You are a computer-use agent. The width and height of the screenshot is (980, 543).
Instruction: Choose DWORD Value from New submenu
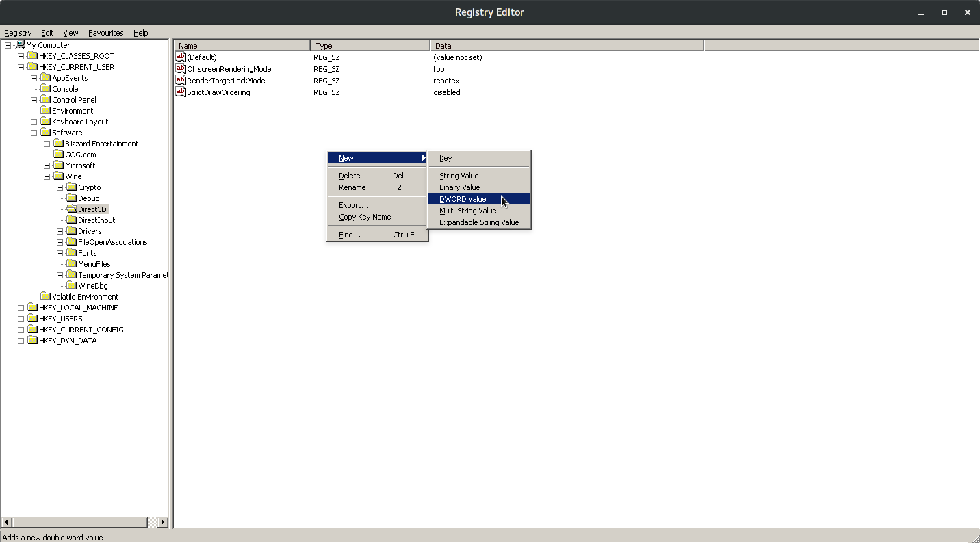coord(479,199)
